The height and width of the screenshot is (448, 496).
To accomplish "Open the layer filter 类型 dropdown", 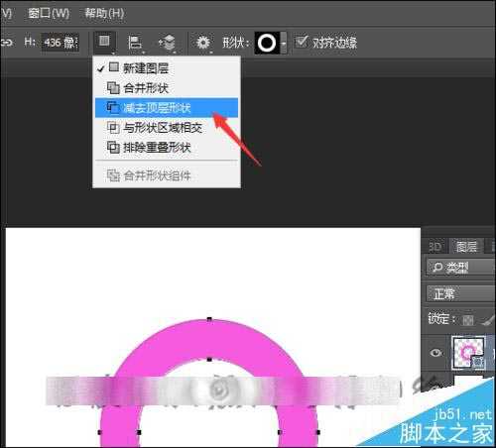I will 461,268.
